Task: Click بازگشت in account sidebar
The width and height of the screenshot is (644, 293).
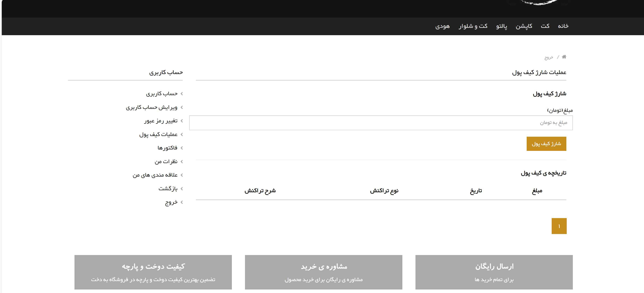Action: pyautogui.click(x=168, y=188)
